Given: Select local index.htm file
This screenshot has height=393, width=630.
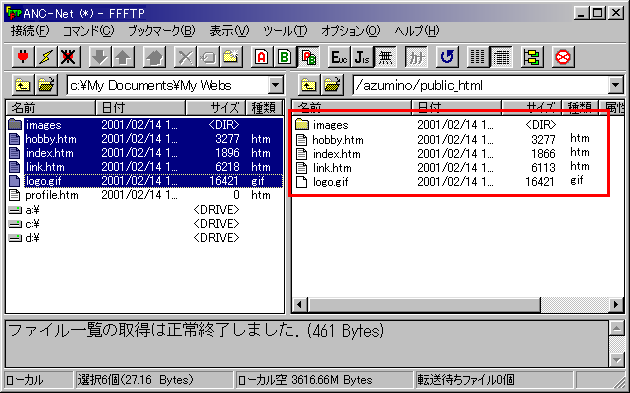Looking at the screenshot, I should tap(145, 153).
